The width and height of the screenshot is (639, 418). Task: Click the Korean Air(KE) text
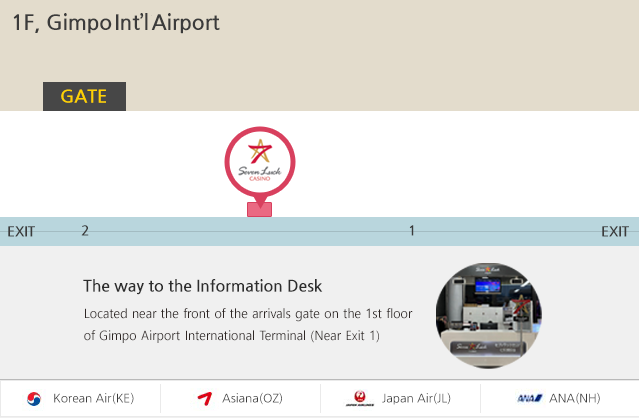[93, 398]
